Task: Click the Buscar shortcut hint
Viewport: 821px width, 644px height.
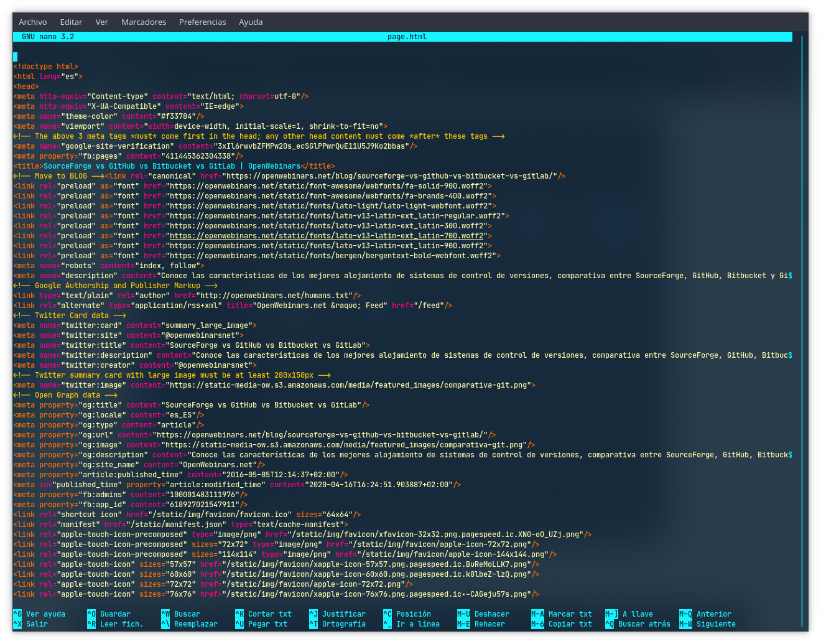Action: (x=180, y=614)
